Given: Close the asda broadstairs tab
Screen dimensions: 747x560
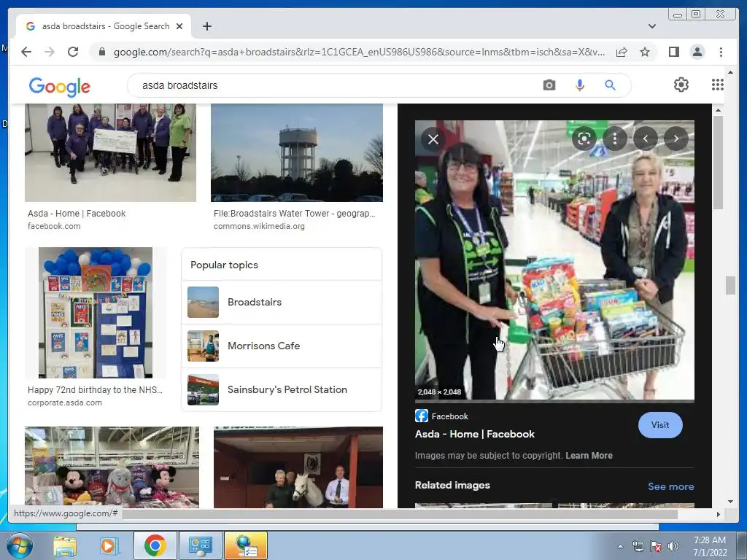Looking at the screenshot, I should [x=179, y=26].
